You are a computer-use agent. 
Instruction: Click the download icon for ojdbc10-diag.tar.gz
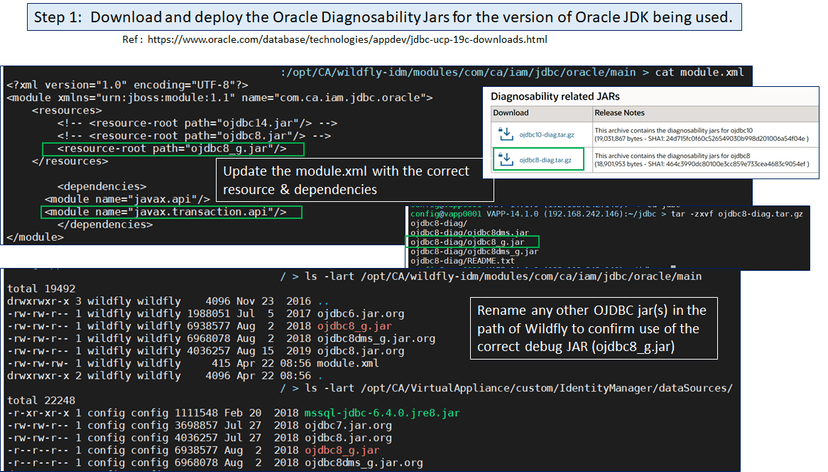[505, 134]
